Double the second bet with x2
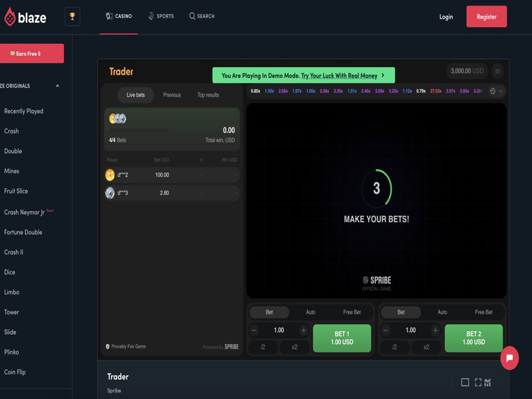Viewport: 532px width, 399px height. tap(426, 347)
